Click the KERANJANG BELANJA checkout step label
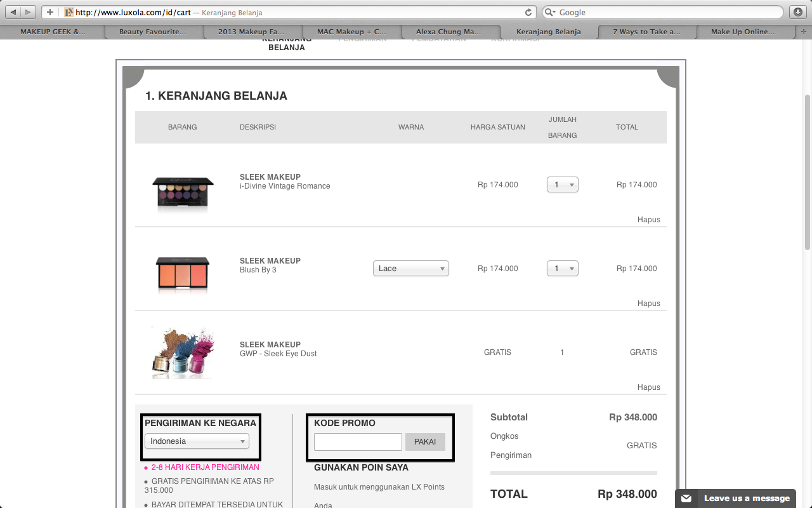The width and height of the screenshot is (812, 508). 287,43
